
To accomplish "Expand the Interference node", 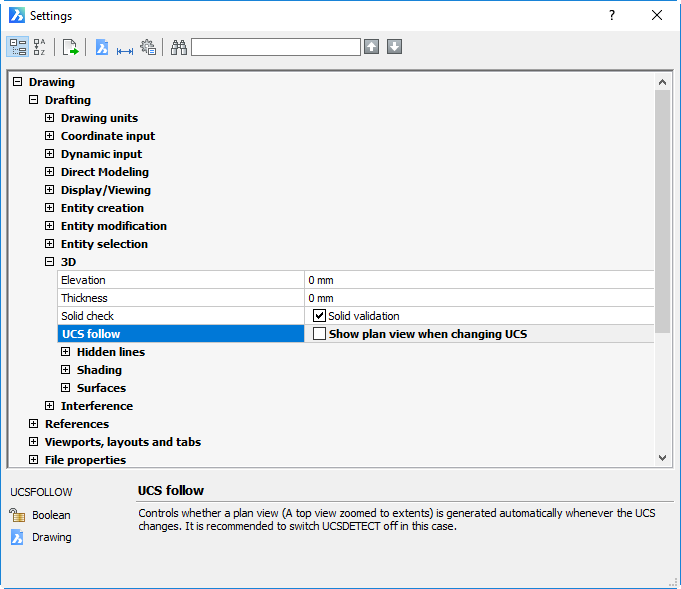I will 50,406.
